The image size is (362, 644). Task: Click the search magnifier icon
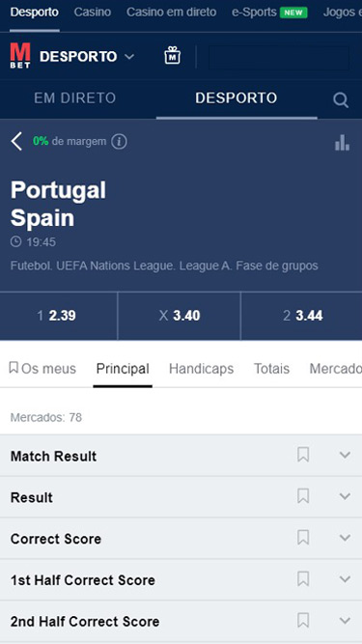coord(341,99)
